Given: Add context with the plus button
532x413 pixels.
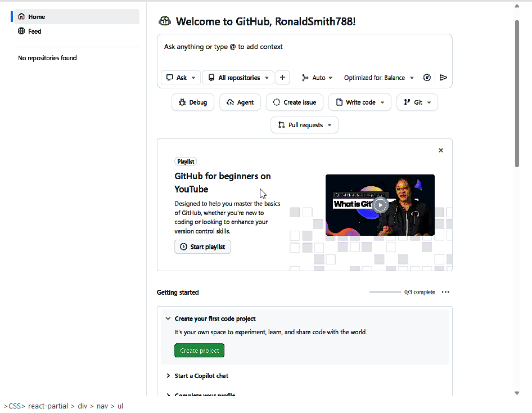Looking at the screenshot, I should 282,78.
